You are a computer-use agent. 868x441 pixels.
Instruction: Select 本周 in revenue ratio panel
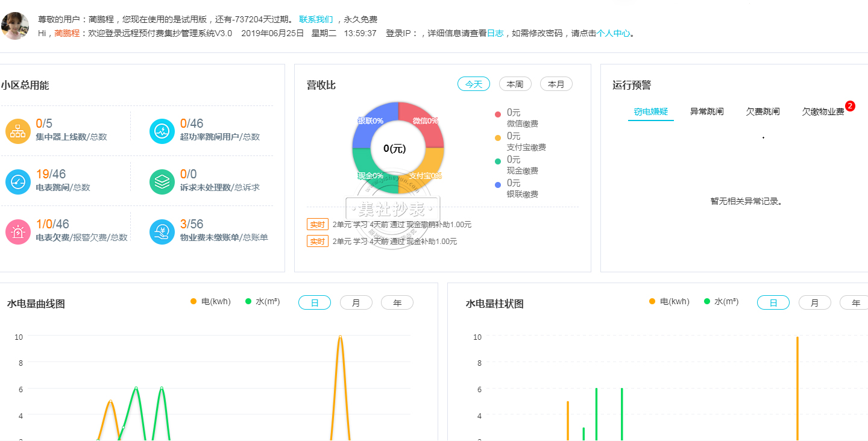coord(515,84)
